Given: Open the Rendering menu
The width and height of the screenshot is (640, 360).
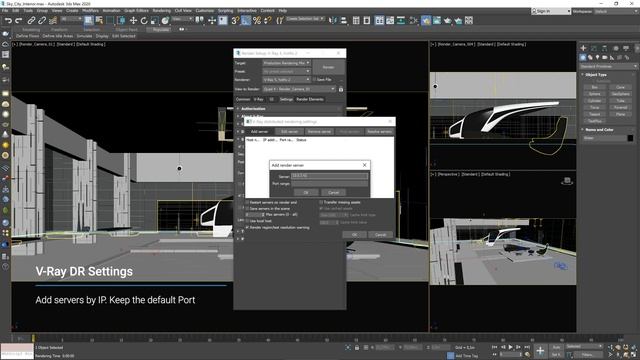Looking at the screenshot, I should click(162, 11).
